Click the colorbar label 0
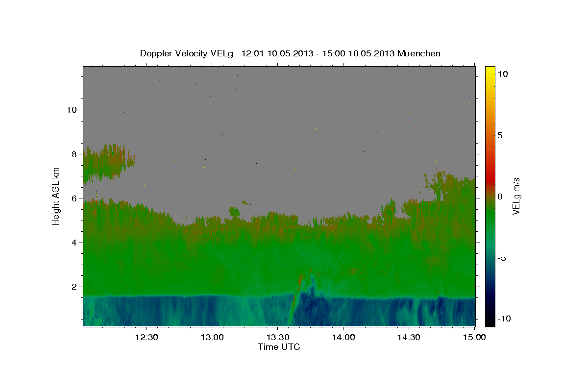The height and width of the screenshot is (392, 588). (x=499, y=196)
